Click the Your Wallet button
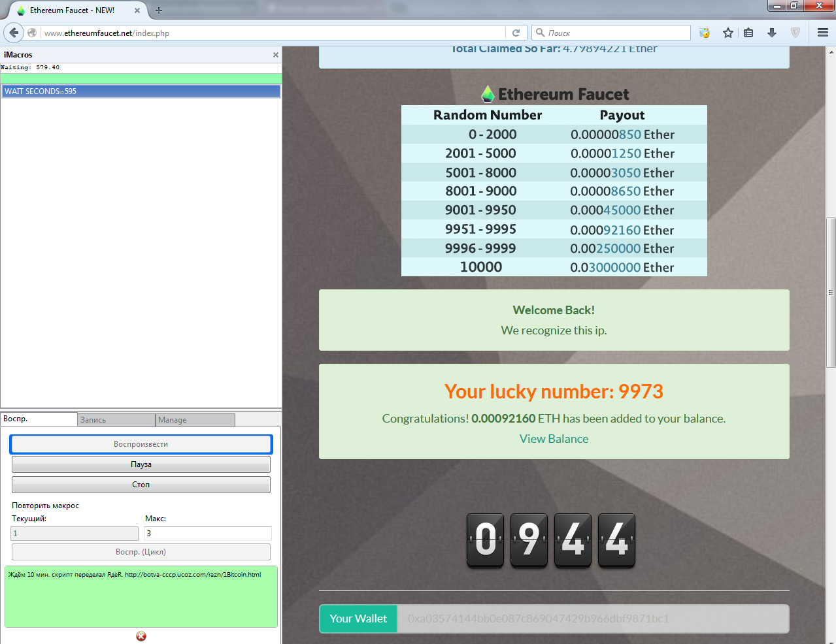 point(358,619)
